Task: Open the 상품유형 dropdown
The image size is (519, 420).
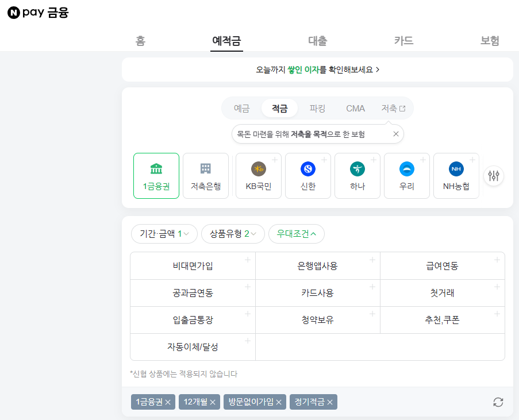Action: pos(232,234)
